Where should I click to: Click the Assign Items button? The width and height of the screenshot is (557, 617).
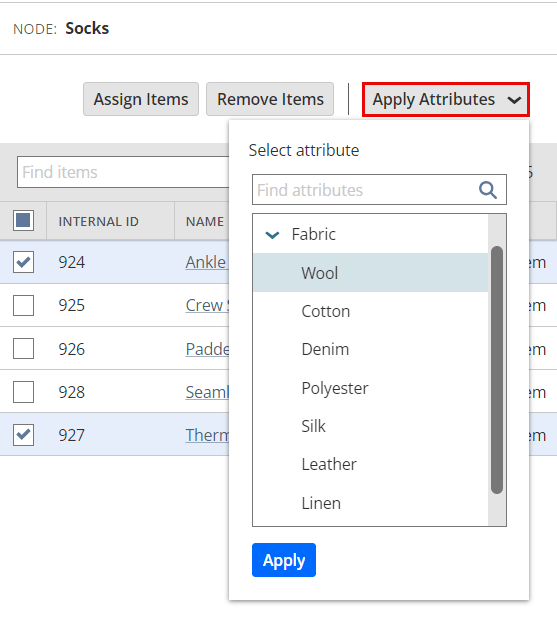141,99
